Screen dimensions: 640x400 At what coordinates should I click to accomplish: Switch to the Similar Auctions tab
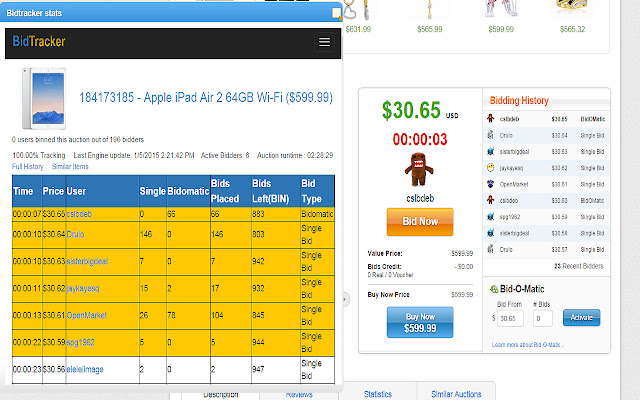(x=456, y=394)
